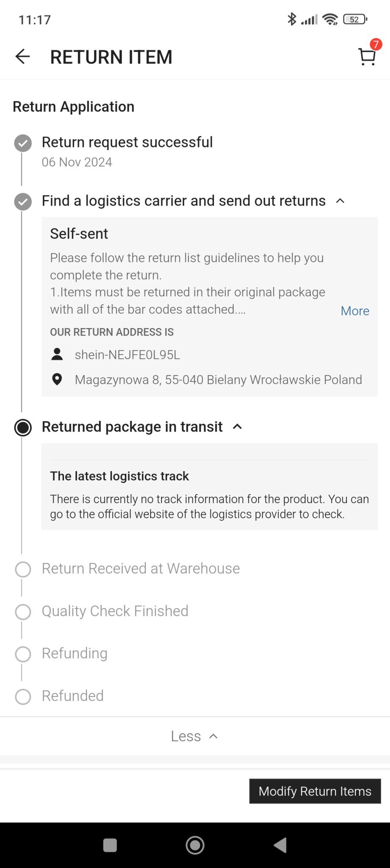Tap the Return request successful checkmark
The height and width of the screenshot is (868, 390).
pos(23,143)
